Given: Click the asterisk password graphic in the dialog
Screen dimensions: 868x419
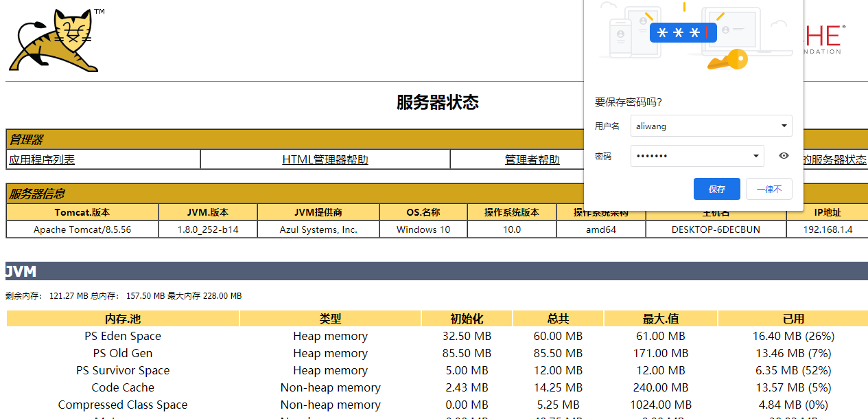Looking at the screenshot, I should 683,32.
